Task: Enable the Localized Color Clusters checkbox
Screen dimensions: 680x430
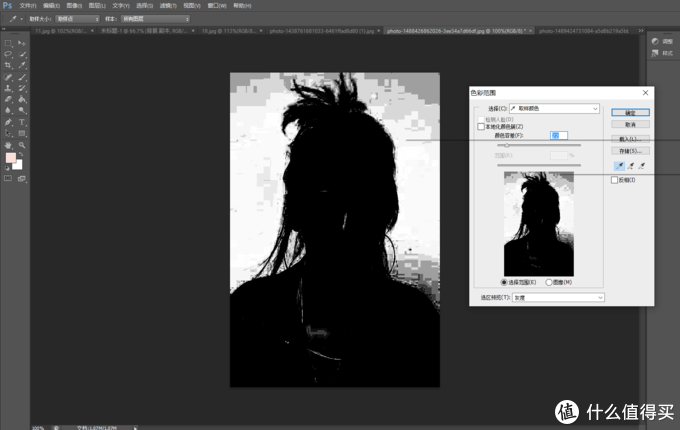Action: [481, 127]
